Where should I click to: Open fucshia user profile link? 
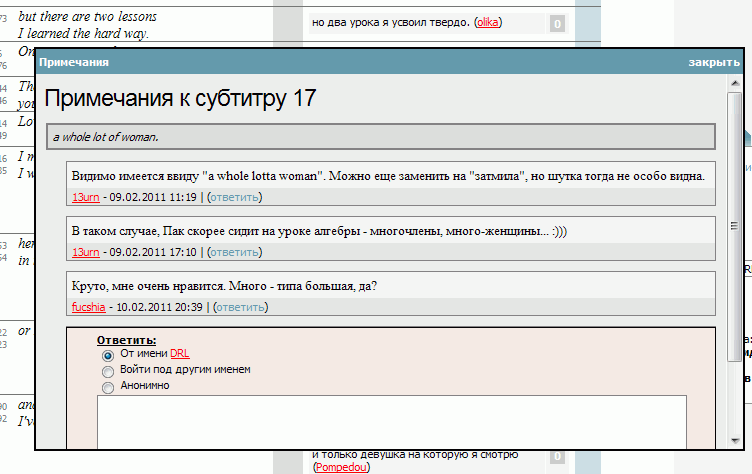point(88,307)
